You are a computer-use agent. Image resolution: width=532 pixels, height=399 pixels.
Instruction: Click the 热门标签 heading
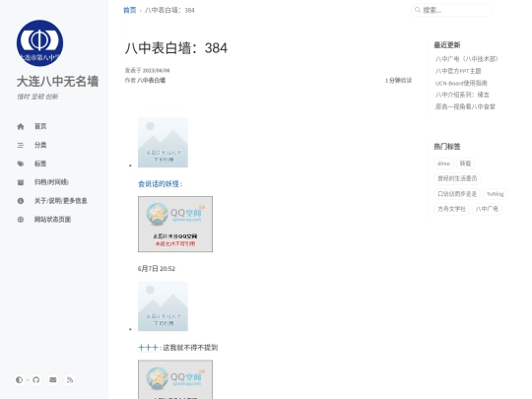coord(447,147)
